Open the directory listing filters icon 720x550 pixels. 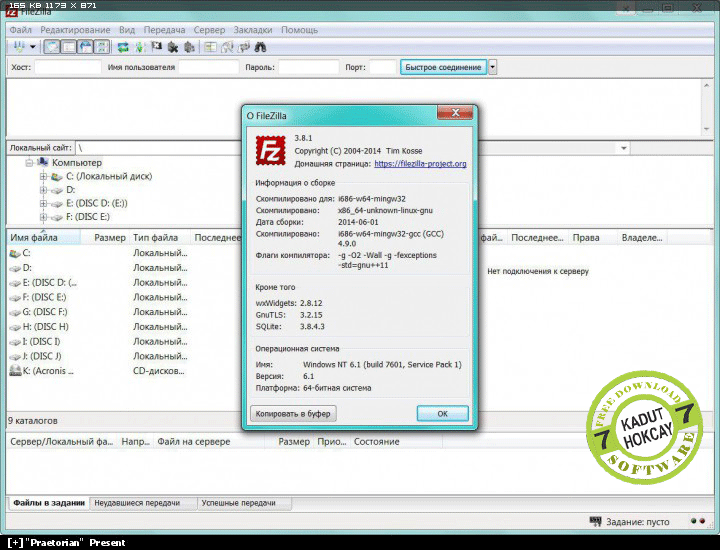(210, 47)
